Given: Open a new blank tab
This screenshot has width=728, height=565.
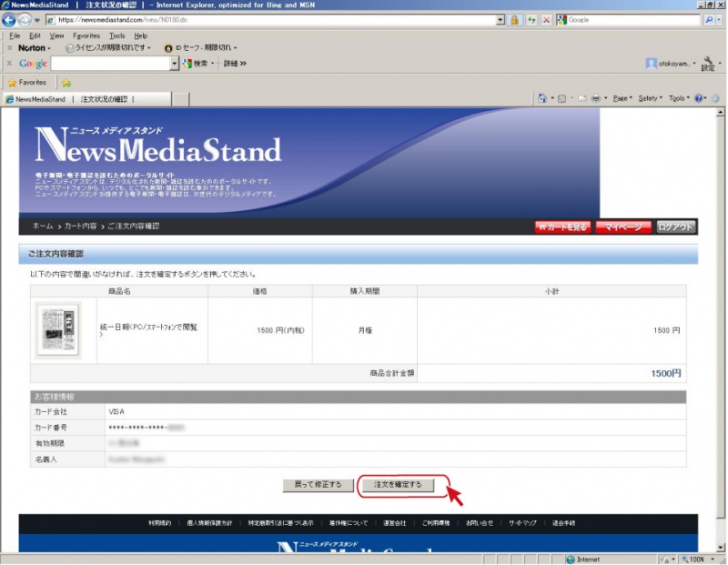Looking at the screenshot, I should click(x=181, y=99).
